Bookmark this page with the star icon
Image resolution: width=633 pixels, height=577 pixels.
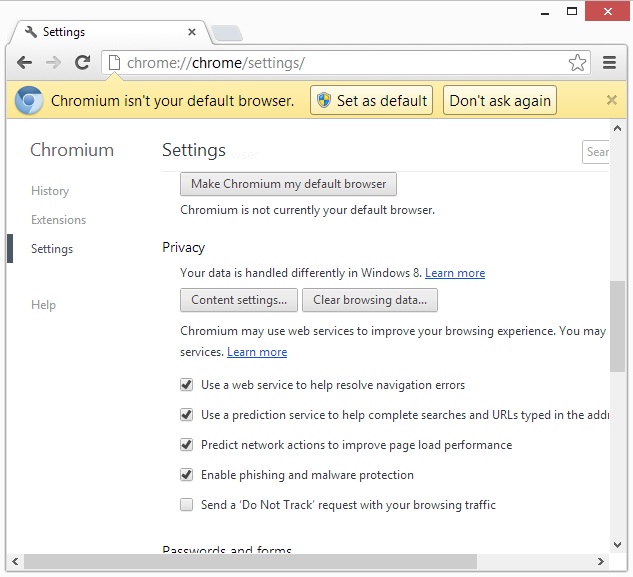[x=577, y=63]
